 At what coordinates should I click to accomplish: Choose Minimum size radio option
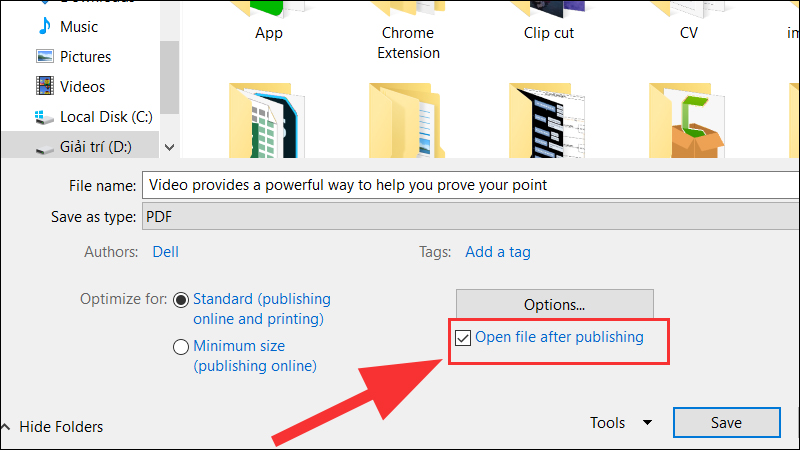coord(181,347)
